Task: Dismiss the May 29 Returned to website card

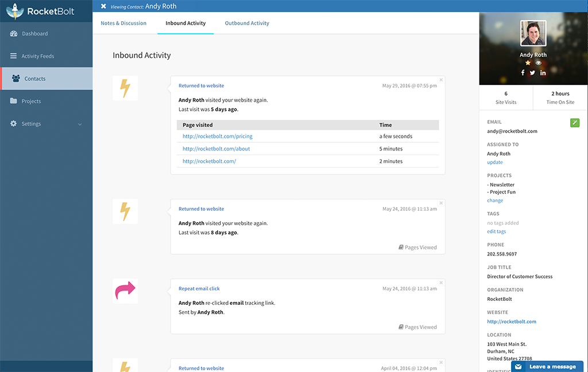Action: pos(441,80)
